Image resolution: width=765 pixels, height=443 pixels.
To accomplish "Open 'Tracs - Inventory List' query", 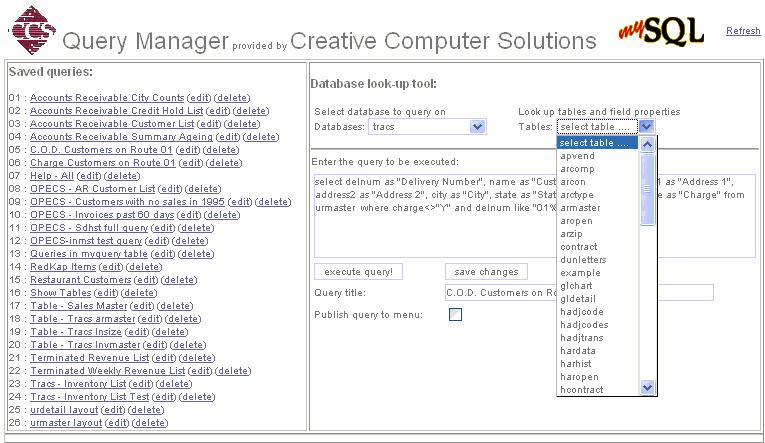I will tap(78, 384).
